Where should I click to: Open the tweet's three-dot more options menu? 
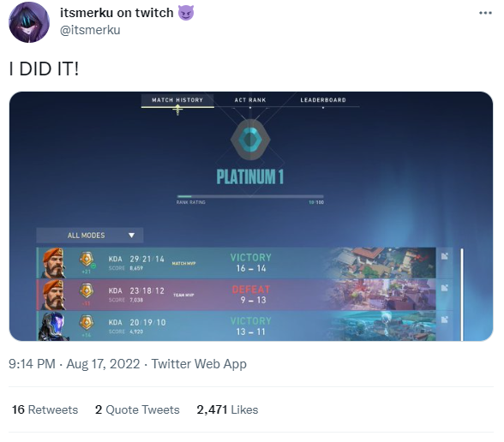tap(485, 13)
